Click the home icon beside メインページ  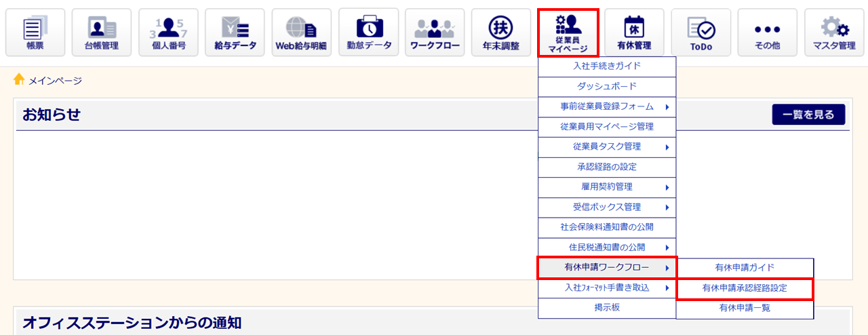coord(19,80)
